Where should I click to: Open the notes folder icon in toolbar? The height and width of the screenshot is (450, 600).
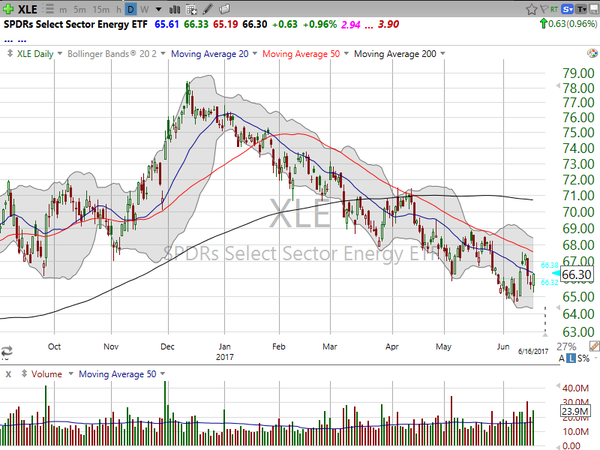[x=225, y=9]
